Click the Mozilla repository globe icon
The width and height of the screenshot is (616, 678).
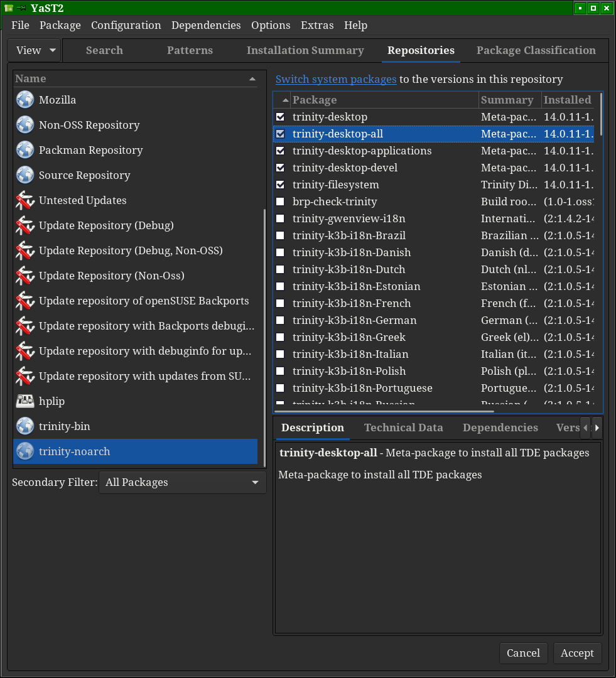pyautogui.click(x=25, y=100)
